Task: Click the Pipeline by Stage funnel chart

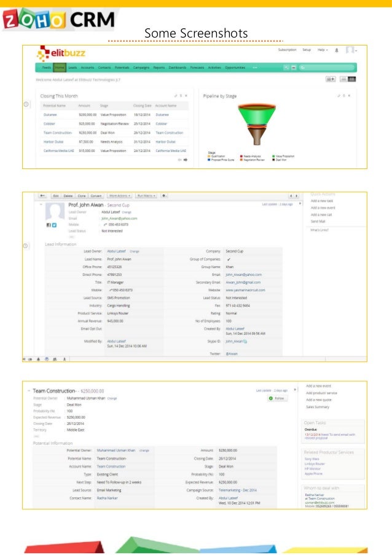Action: pos(257,124)
